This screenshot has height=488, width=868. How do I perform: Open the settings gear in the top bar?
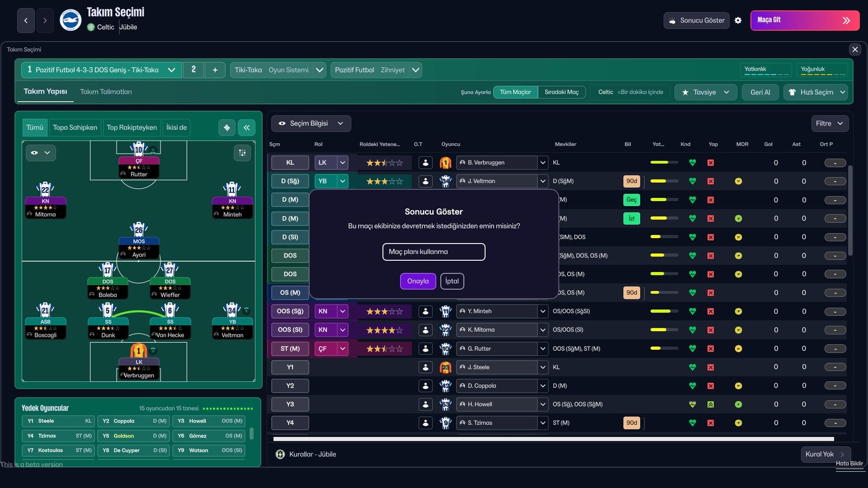pyautogui.click(x=738, y=20)
